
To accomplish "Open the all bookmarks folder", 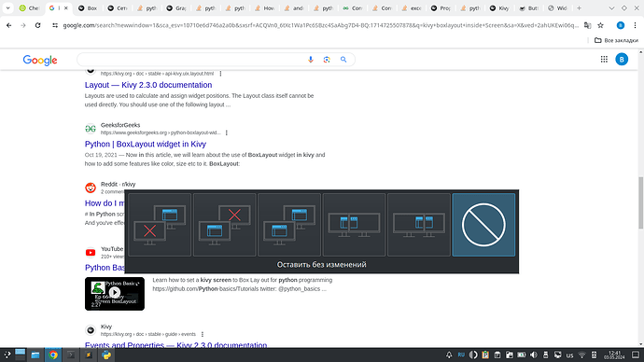I will pyautogui.click(x=617, y=40).
